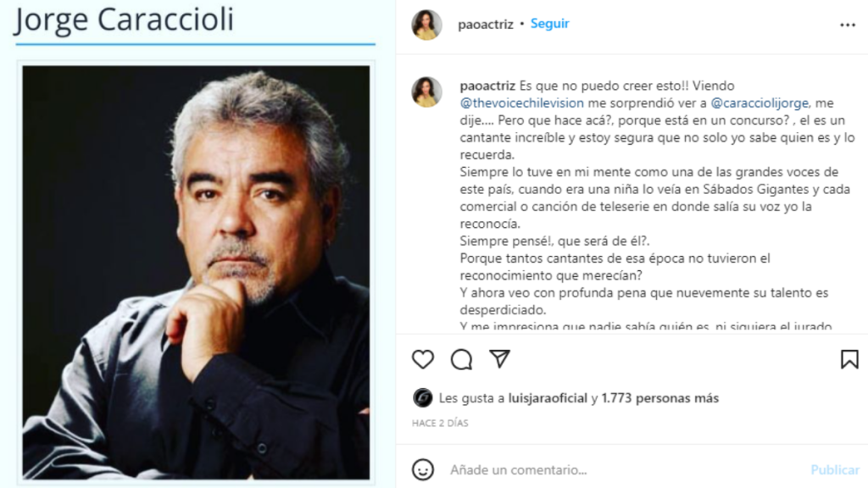The image size is (868, 488).
Task: View the 1.773 personas más likes list
Action: [659, 398]
